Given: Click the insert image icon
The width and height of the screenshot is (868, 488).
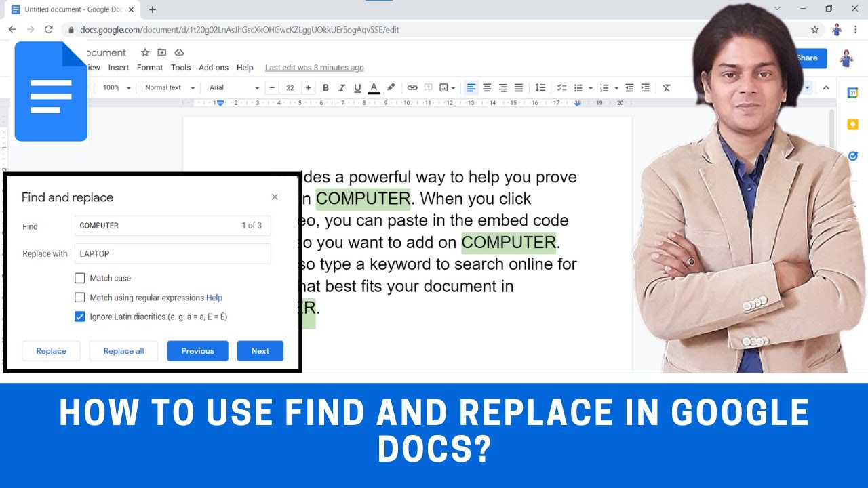Looking at the screenshot, I should coord(443,87).
